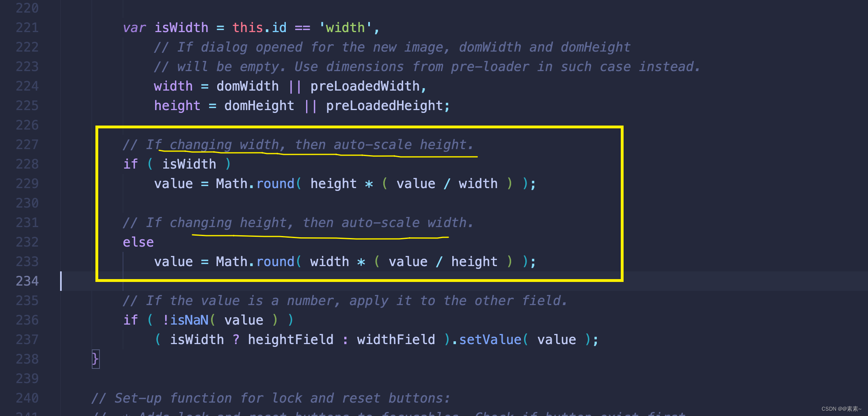Click the 'width' string literal on line 221
This screenshot has height=416, width=868.
pos(345,28)
